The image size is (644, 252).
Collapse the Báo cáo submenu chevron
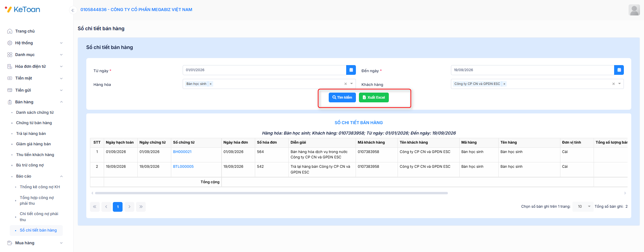(x=61, y=176)
